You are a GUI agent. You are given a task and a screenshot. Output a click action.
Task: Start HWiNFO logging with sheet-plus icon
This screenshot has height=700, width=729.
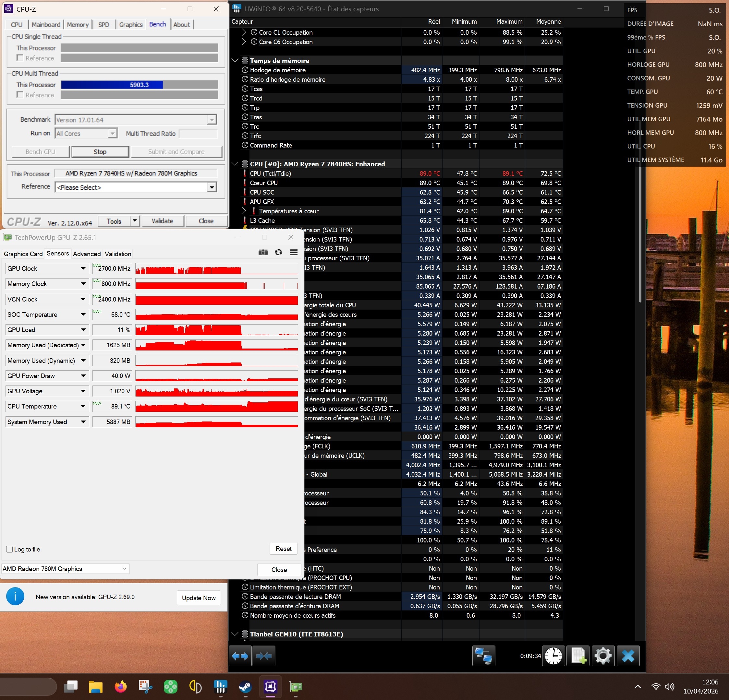coord(578,656)
